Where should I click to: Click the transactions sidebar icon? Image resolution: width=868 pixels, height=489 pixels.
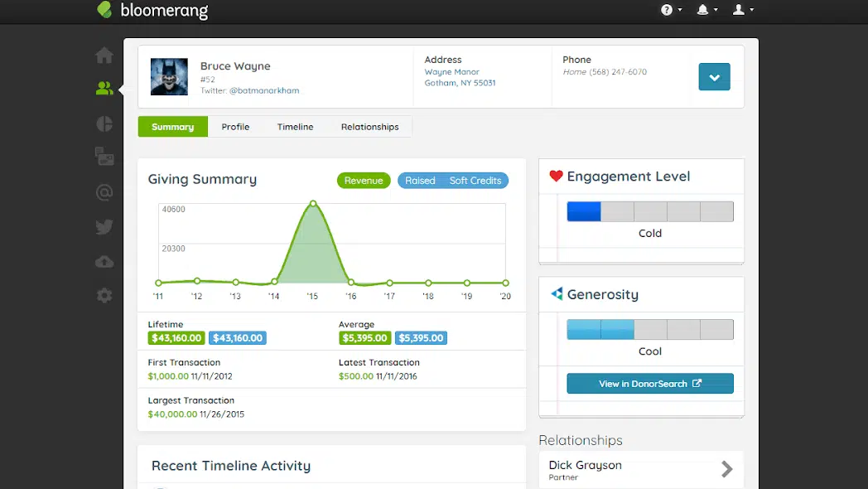(104, 157)
